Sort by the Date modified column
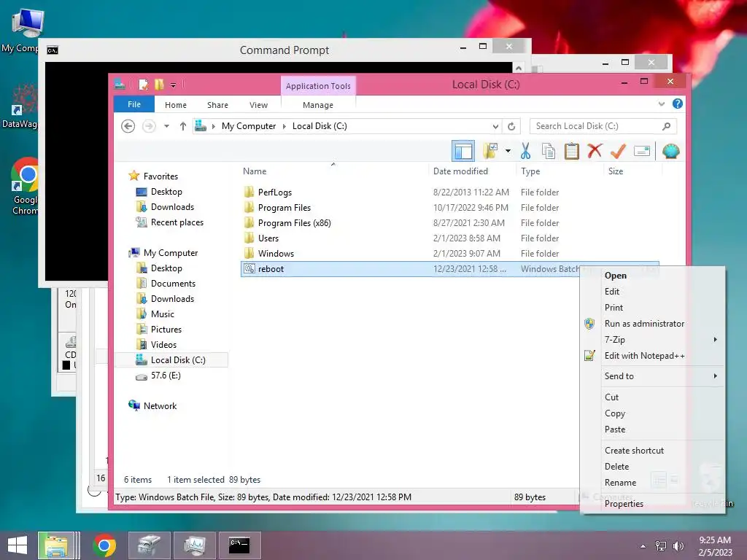The image size is (747, 560). point(472,171)
